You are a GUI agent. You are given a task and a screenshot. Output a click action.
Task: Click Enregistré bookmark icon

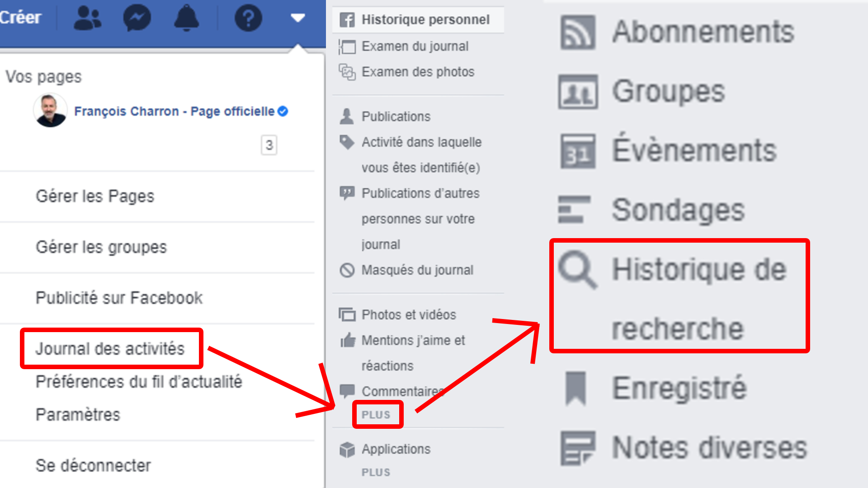coord(576,388)
